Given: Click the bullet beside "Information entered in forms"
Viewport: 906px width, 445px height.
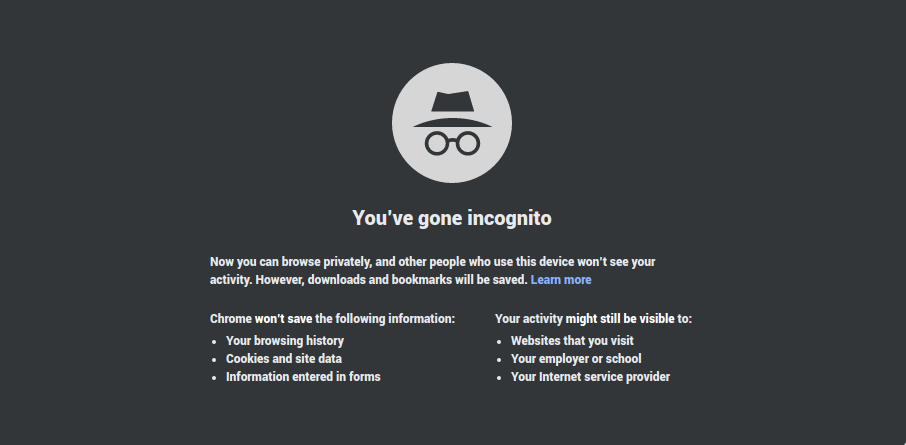Looking at the screenshot, I should coord(215,378).
